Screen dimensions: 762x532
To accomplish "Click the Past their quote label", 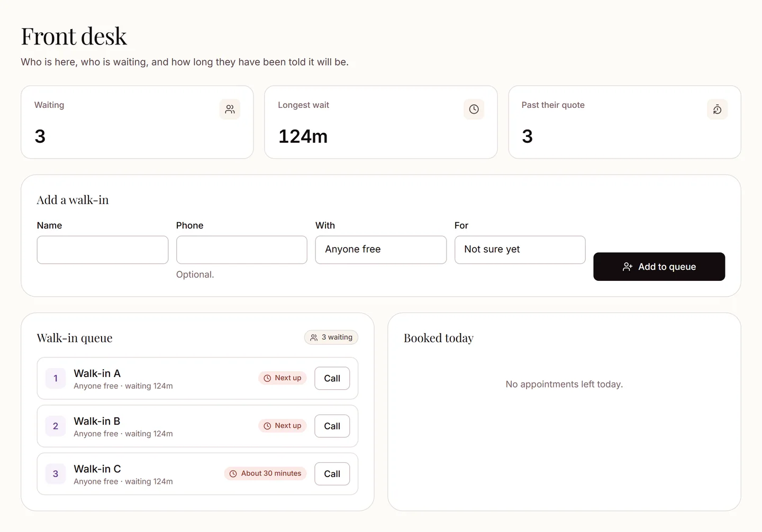I will [553, 105].
